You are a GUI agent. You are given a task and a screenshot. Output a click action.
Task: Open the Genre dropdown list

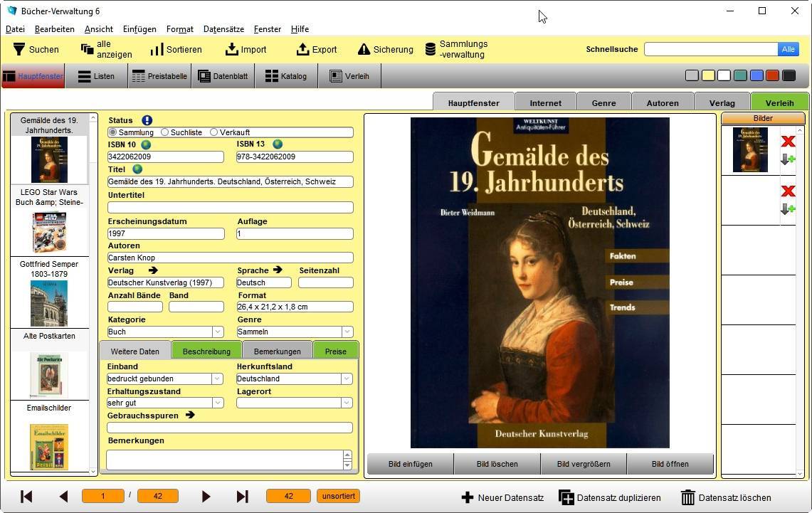(347, 332)
